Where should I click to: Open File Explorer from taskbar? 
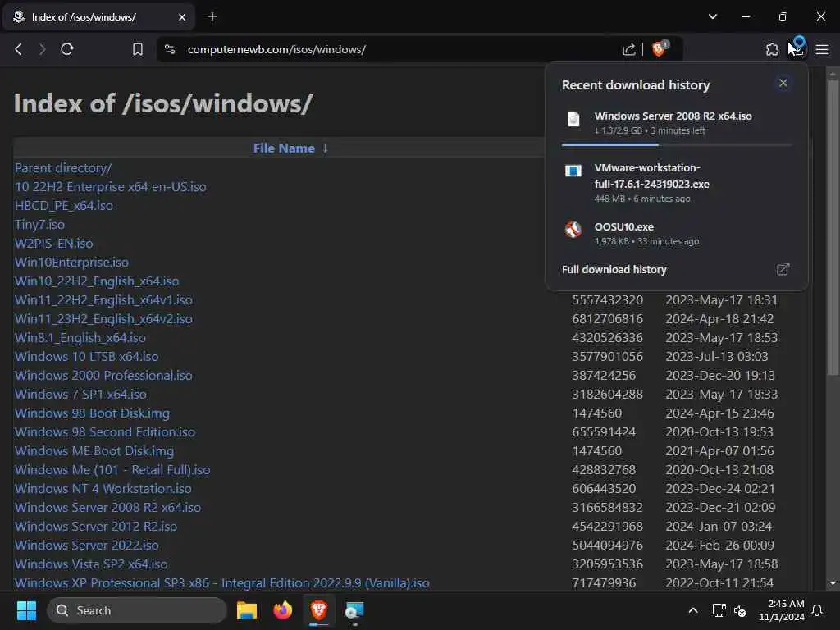click(x=247, y=610)
